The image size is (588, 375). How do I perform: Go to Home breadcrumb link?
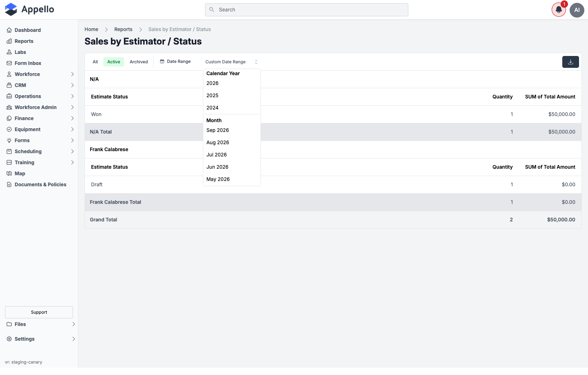point(91,29)
